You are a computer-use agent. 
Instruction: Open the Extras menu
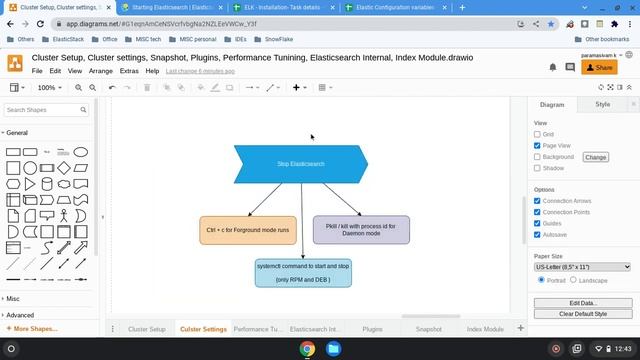129,71
